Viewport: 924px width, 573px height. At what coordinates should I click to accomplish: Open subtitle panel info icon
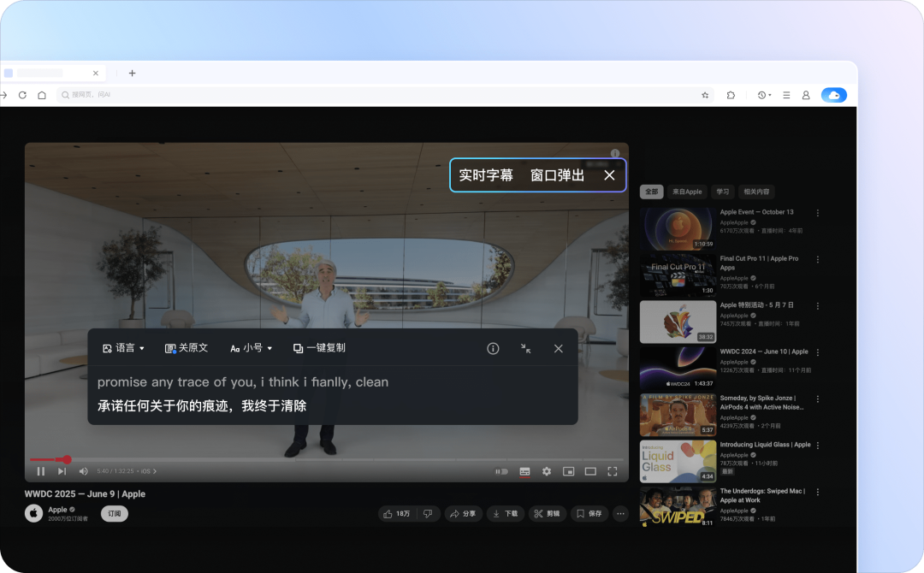click(493, 349)
